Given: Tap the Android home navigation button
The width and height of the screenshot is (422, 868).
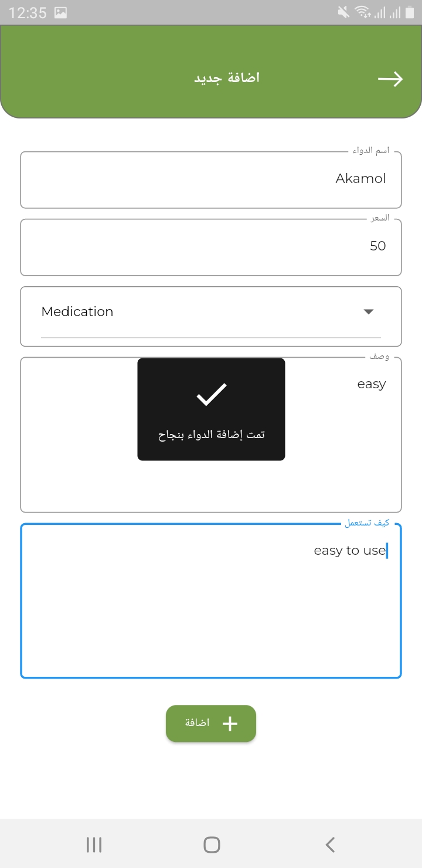Looking at the screenshot, I should click(211, 844).
